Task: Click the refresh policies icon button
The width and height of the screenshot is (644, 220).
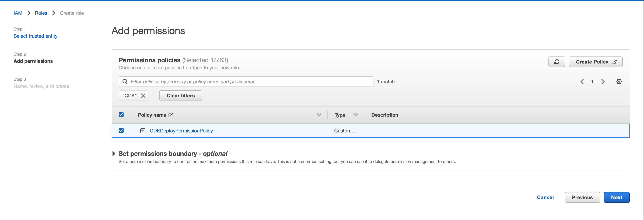Action: coord(556,62)
